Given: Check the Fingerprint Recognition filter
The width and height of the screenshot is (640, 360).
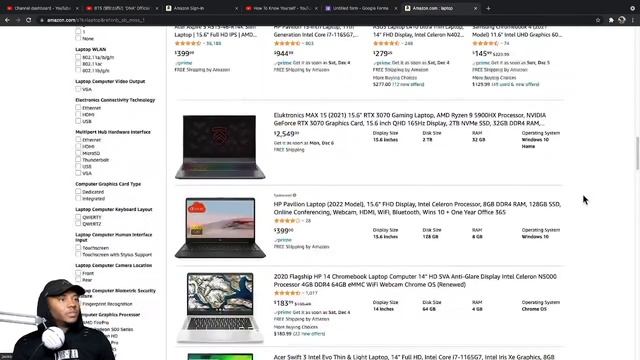Looking at the screenshot, I should 107,304.
